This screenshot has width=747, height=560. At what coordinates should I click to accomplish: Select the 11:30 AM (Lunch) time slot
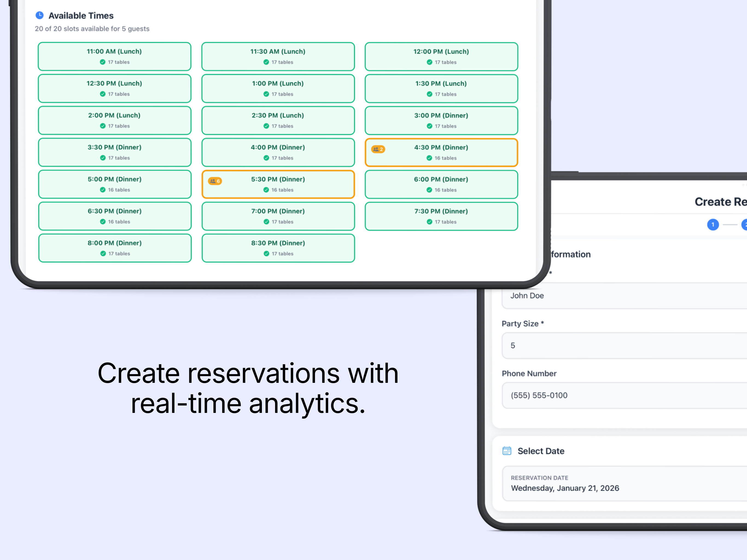pos(278,56)
